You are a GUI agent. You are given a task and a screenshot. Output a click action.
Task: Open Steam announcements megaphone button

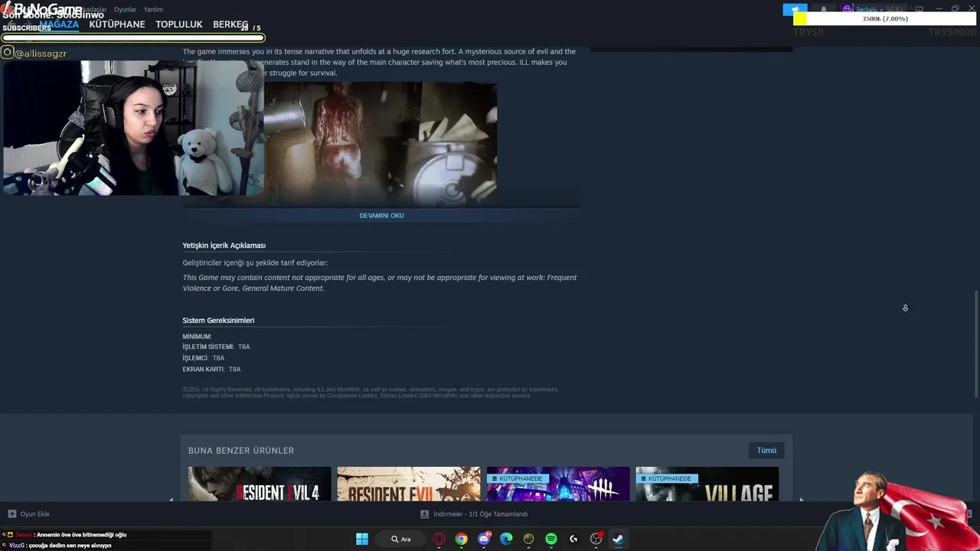795,9
